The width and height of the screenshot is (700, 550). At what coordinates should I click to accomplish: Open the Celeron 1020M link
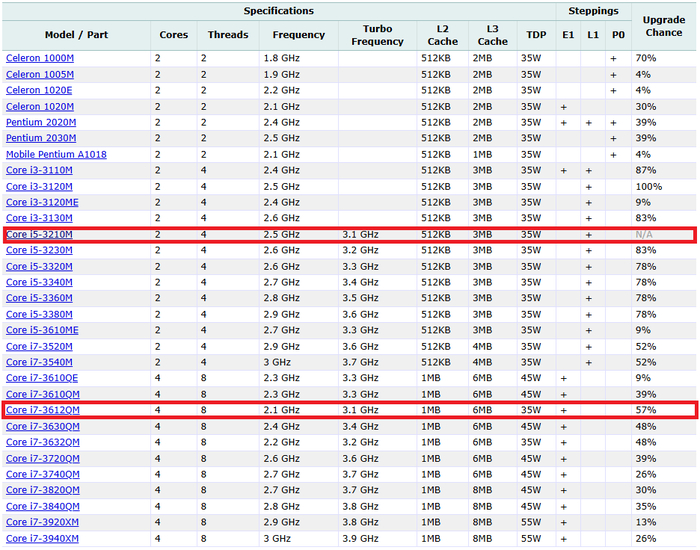point(40,107)
